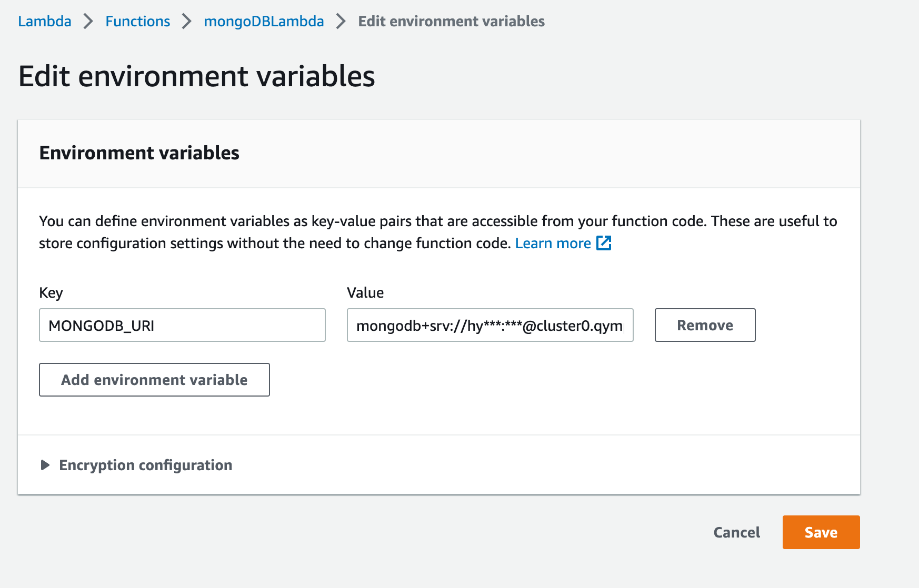Focus the Key field containing MONGODB_URI

(x=182, y=325)
